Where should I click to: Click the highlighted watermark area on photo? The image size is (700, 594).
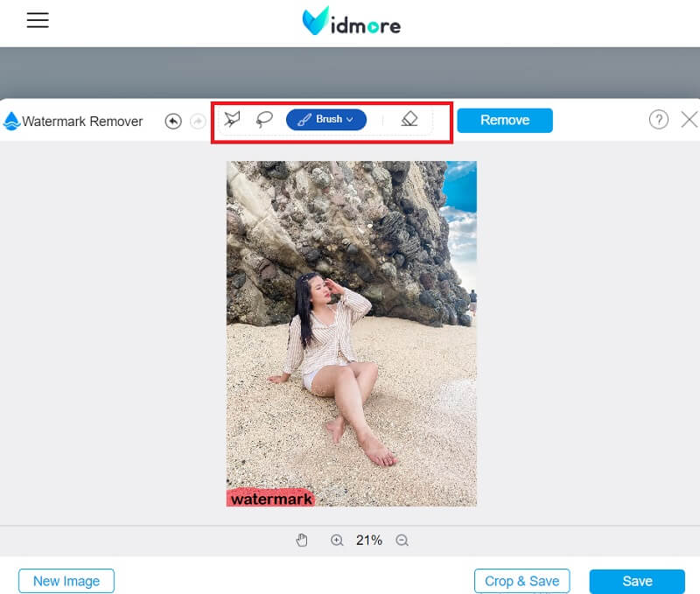tap(270, 498)
